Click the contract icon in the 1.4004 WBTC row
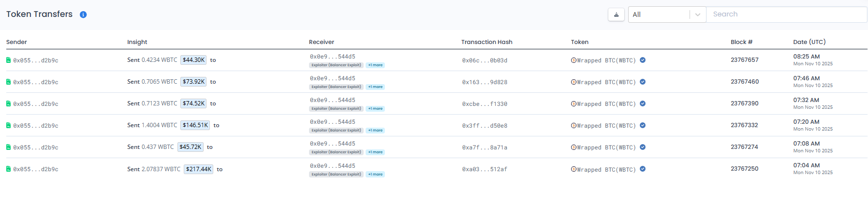868x206 pixels. pos(8,125)
